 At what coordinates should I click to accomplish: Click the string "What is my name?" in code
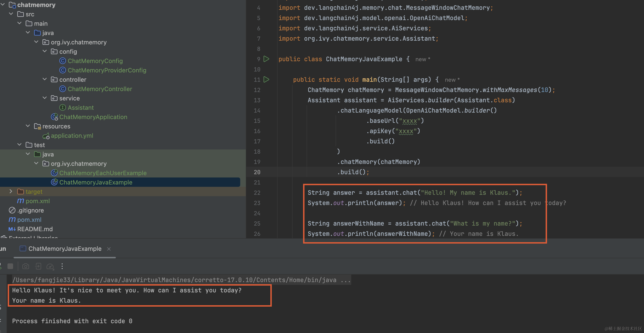[483, 223]
